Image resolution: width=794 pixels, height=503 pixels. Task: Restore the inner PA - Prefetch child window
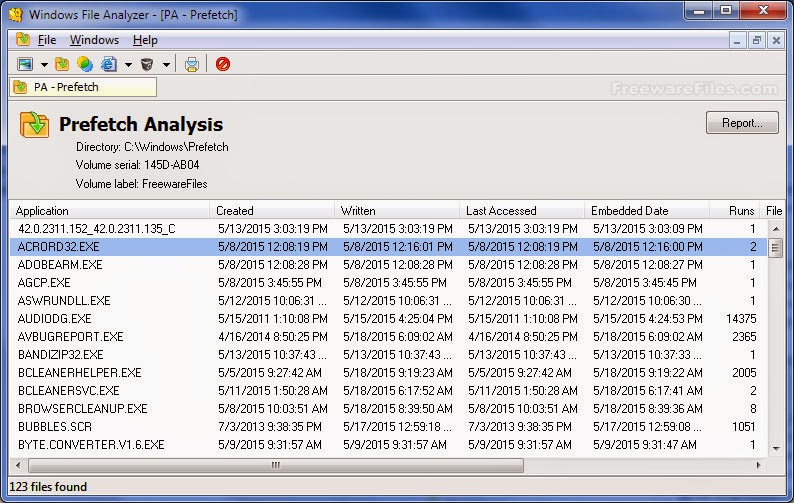pyautogui.click(x=757, y=41)
